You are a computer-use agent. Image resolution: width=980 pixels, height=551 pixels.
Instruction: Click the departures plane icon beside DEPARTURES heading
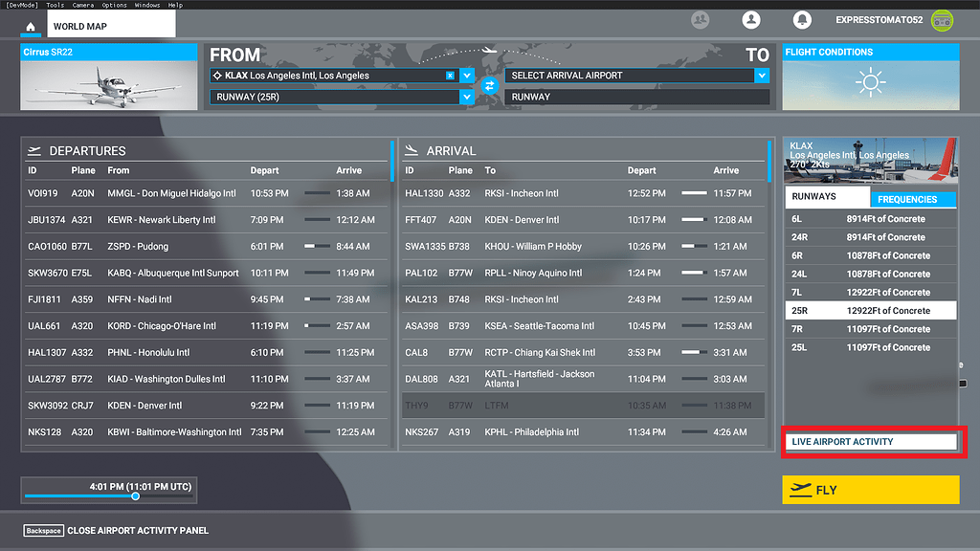coord(33,150)
